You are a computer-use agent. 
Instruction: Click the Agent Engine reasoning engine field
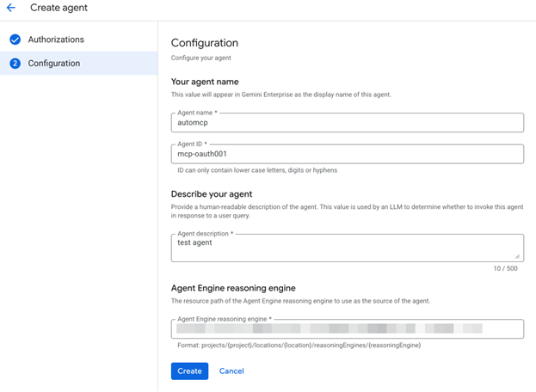347,329
